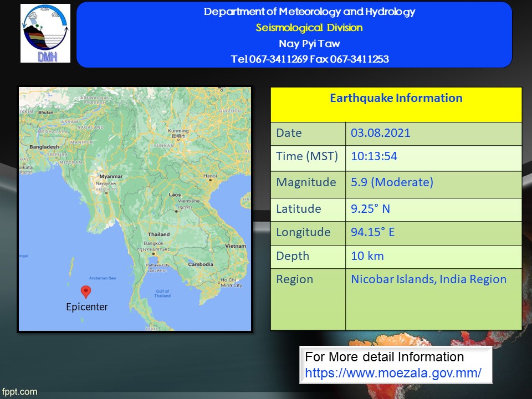532x399 pixels.
Task: Click the "Bhutan" label on the map
Action: coord(46,112)
